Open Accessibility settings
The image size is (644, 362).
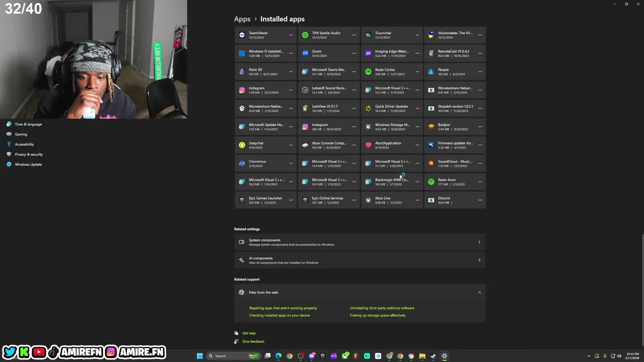point(24,144)
